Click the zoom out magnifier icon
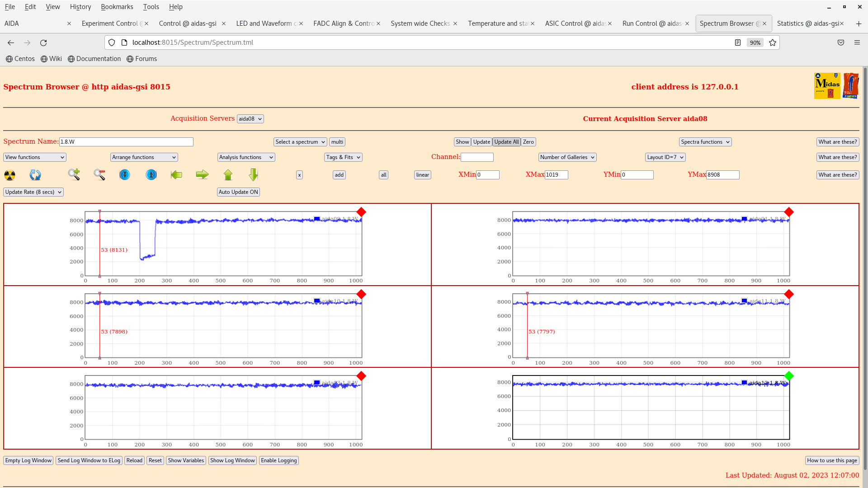Image resolution: width=868 pixels, height=488 pixels. click(99, 174)
